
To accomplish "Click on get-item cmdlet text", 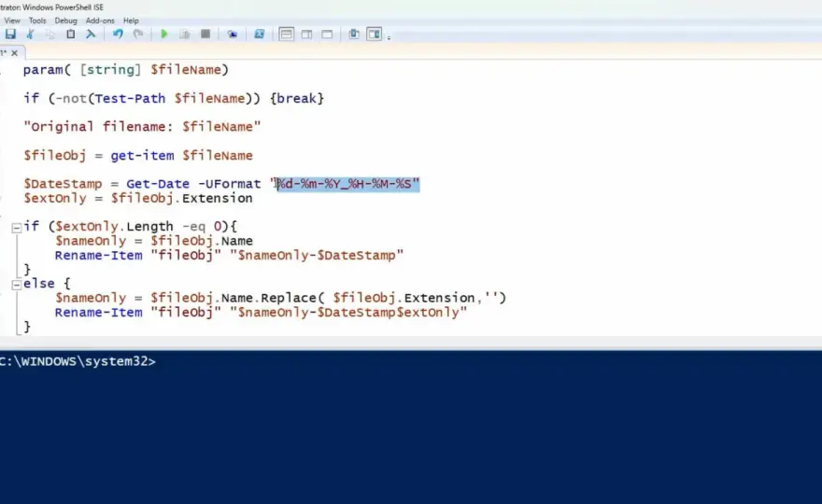I will pyautogui.click(x=142, y=156).
